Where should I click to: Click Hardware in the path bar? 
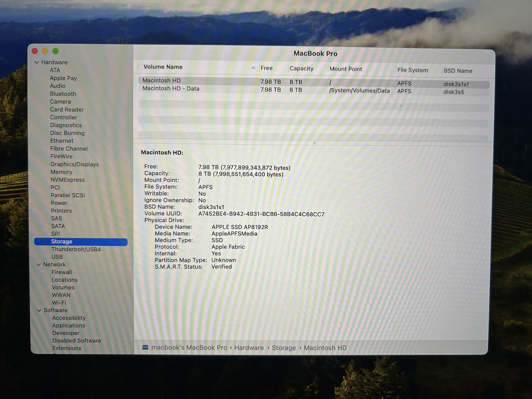click(x=249, y=348)
